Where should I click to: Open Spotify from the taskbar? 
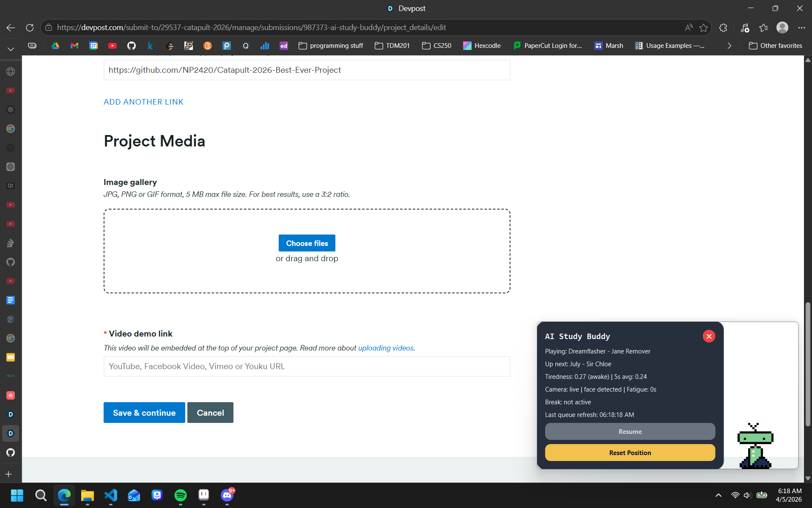tap(181, 495)
